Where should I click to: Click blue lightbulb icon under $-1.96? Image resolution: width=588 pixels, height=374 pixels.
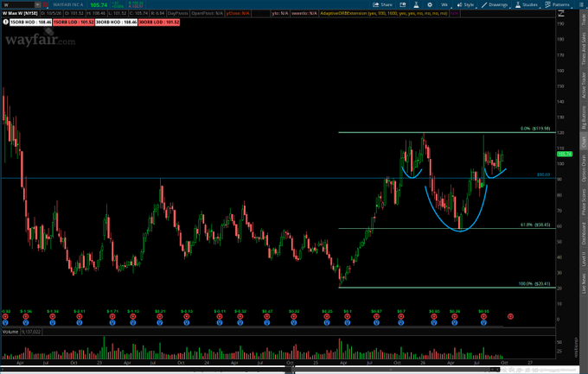[x=25, y=323]
